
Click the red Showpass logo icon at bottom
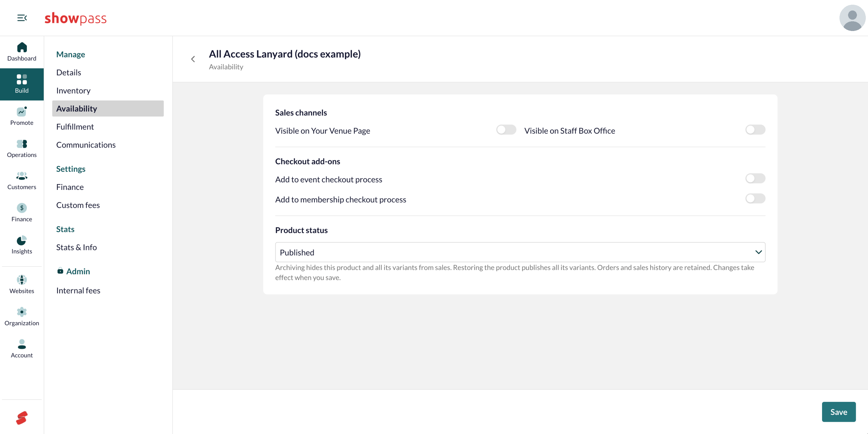click(22, 418)
